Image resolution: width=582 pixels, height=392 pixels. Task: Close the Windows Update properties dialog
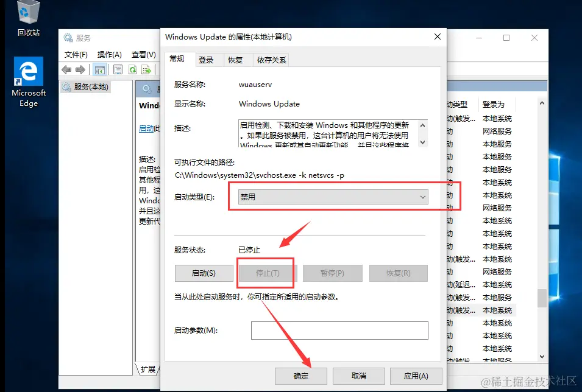point(438,37)
